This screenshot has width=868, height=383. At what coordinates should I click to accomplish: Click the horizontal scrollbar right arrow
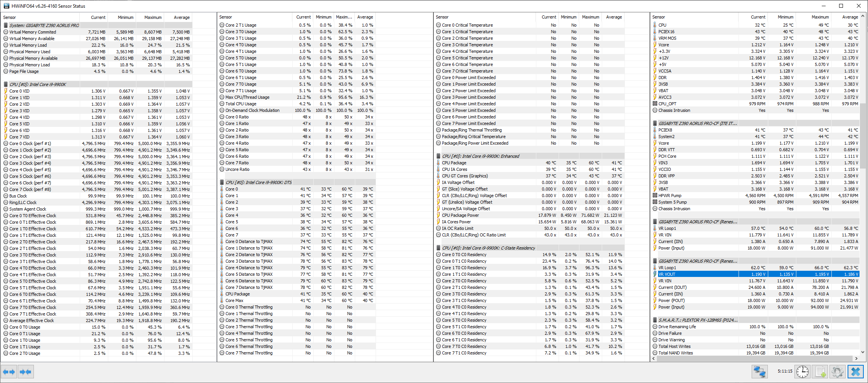(856, 358)
